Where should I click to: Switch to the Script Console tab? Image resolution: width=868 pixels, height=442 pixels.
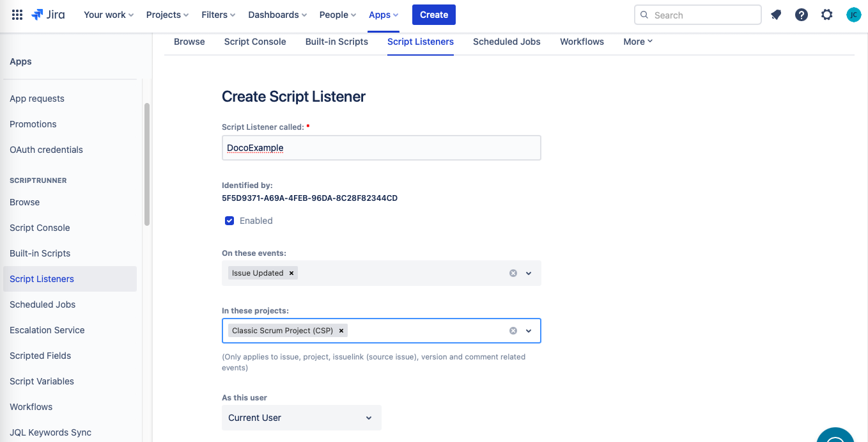click(255, 42)
